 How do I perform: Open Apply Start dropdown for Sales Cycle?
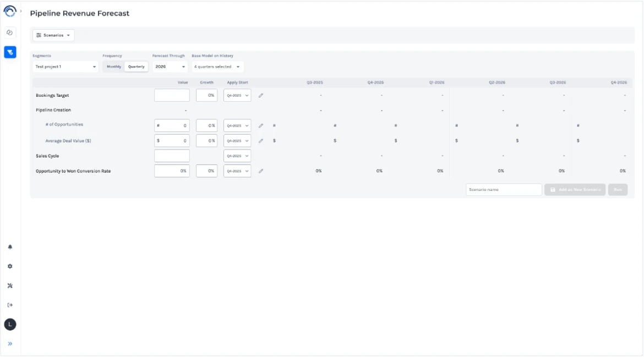click(237, 156)
